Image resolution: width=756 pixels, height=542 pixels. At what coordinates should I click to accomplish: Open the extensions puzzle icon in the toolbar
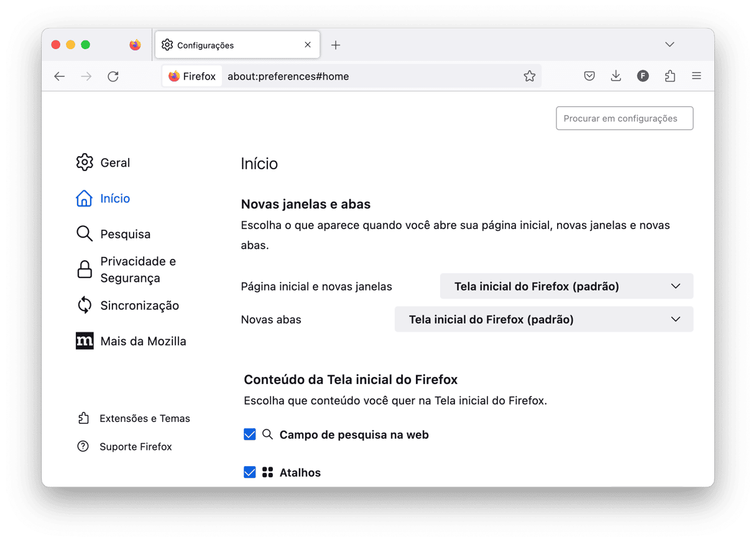[x=670, y=76]
